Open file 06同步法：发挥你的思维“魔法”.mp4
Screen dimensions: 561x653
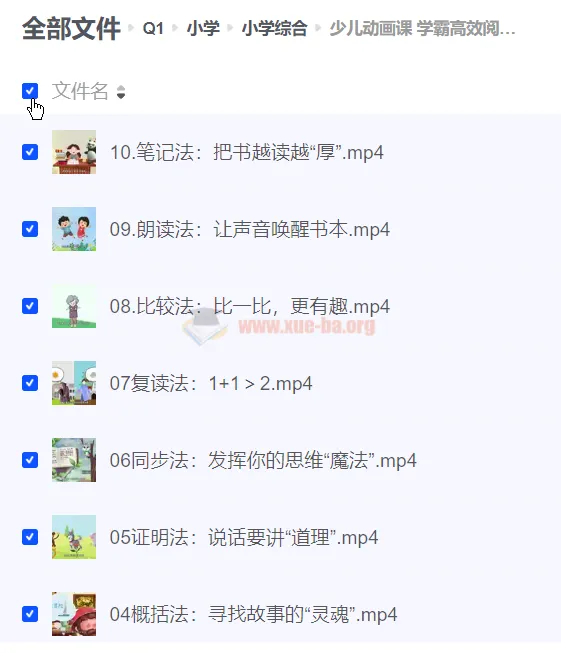(x=263, y=461)
